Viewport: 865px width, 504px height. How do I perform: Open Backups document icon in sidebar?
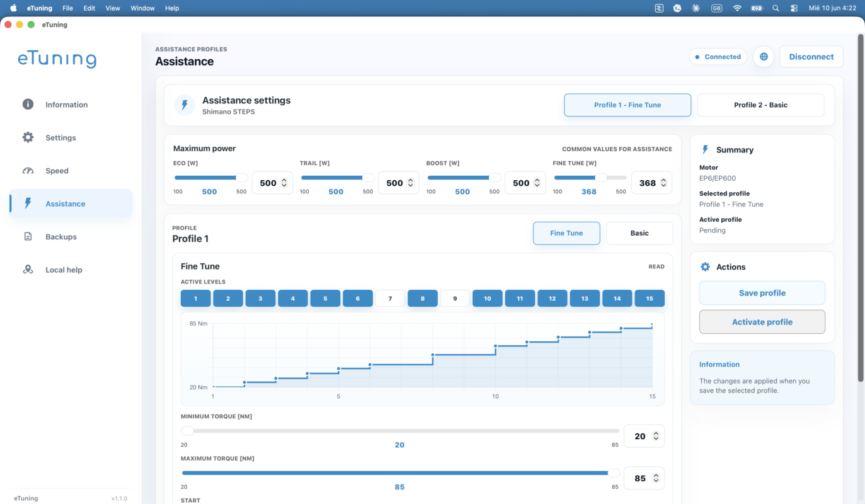click(x=28, y=237)
